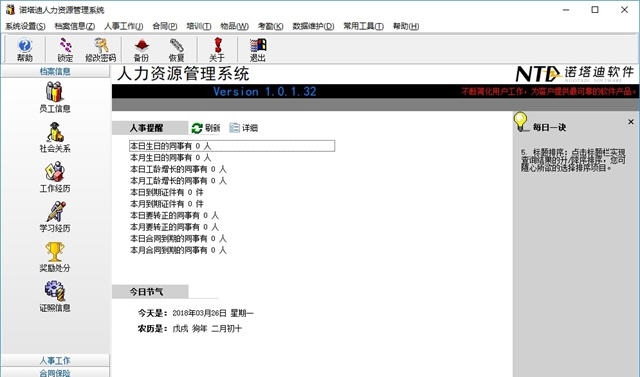The height and width of the screenshot is (377, 640).
Task: Open 学习经历 education history sidebar icon
Action: click(x=55, y=217)
